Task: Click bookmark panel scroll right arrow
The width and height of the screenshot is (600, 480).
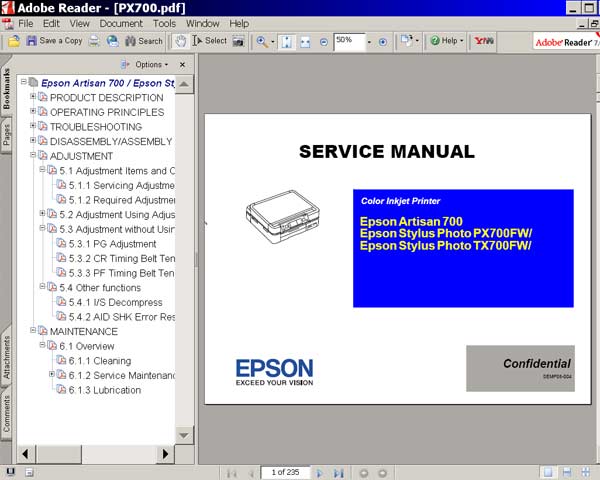Action: pos(165,454)
